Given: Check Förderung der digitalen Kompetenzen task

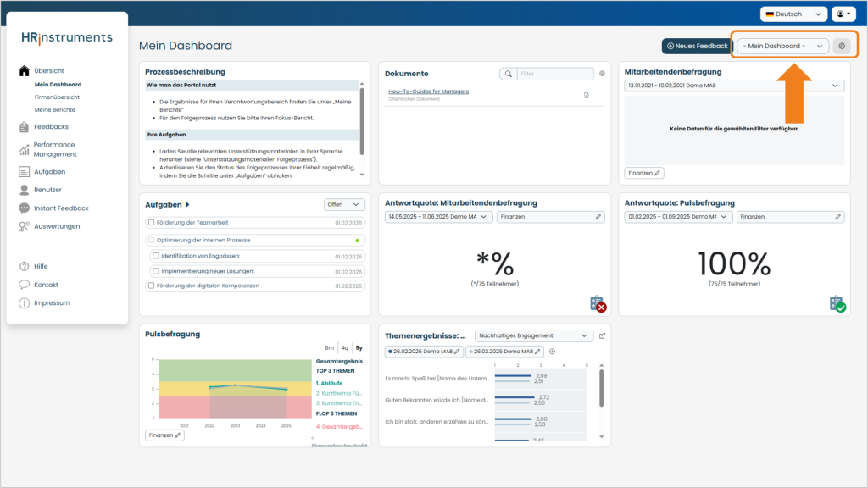Looking at the screenshot, I should pos(151,286).
